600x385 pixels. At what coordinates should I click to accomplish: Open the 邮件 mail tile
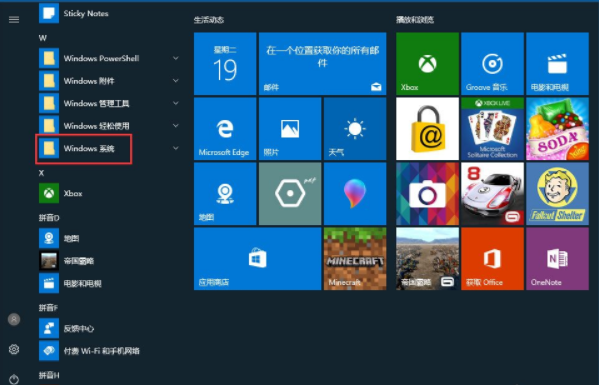pos(323,64)
